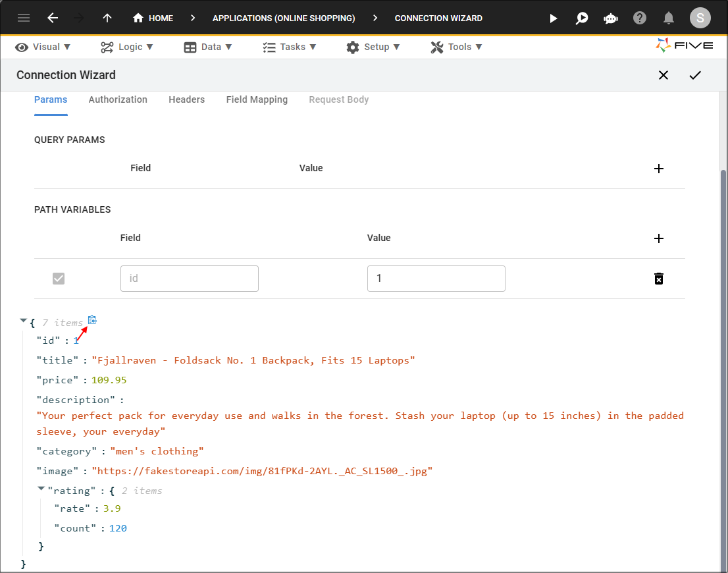Open user avatar S menu
Screen dimensions: 728x573
700,18
